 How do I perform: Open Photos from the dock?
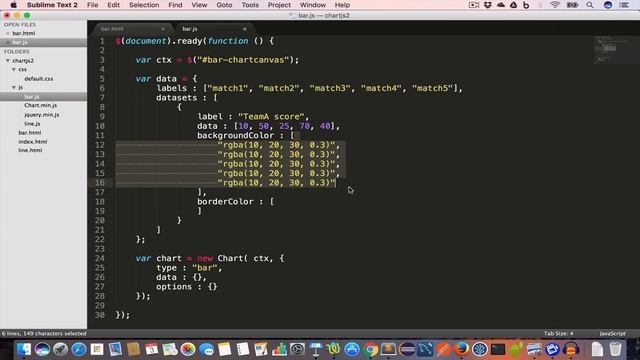[188, 349]
